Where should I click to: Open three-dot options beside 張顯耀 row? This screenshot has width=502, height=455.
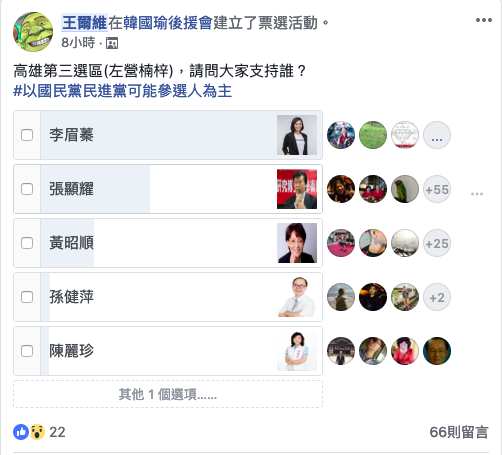(x=477, y=194)
